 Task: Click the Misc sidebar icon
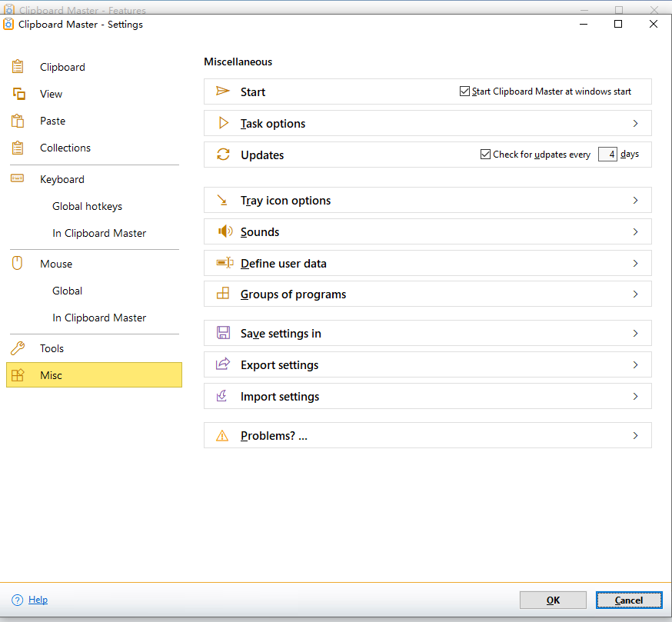18,375
